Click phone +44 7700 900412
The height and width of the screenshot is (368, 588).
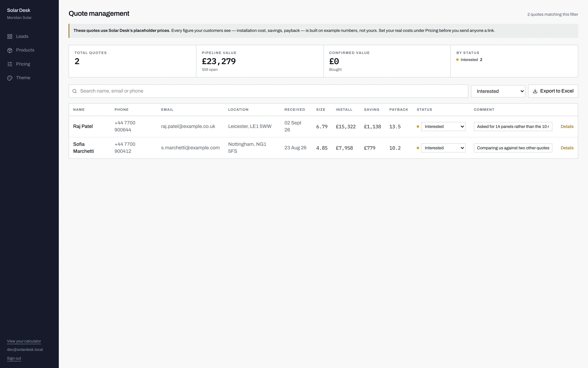point(125,148)
